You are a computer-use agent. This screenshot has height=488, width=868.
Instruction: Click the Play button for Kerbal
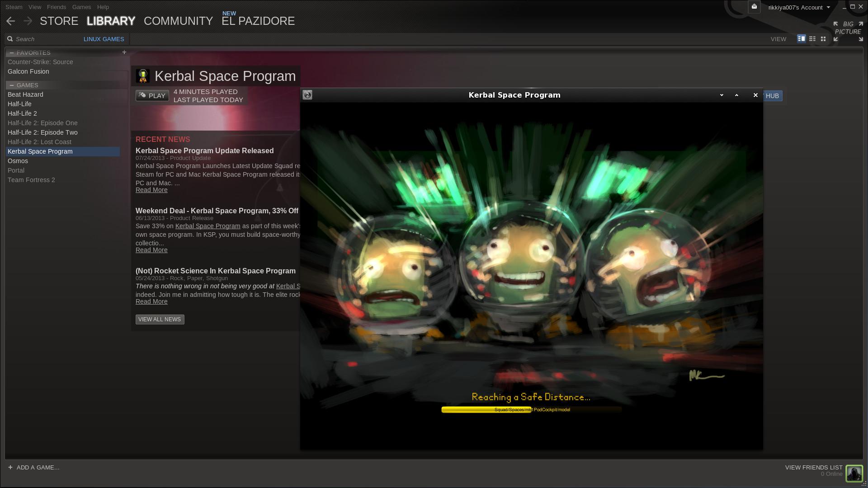(152, 95)
